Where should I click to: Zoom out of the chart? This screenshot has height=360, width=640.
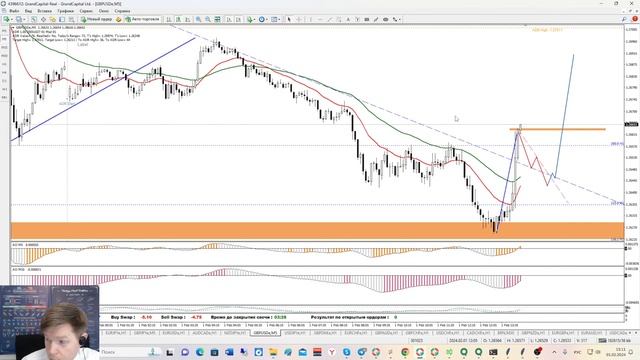click(x=208, y=19)
